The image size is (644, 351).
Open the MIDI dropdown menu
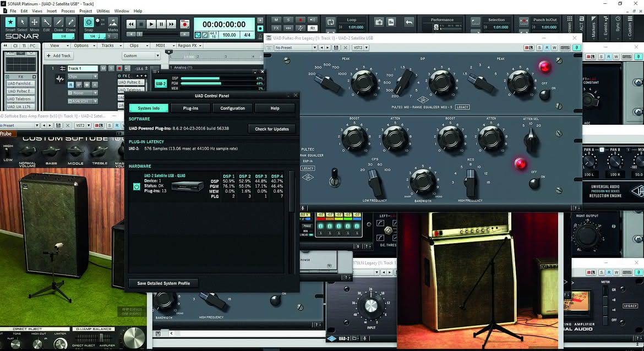(x=165, y=46)
